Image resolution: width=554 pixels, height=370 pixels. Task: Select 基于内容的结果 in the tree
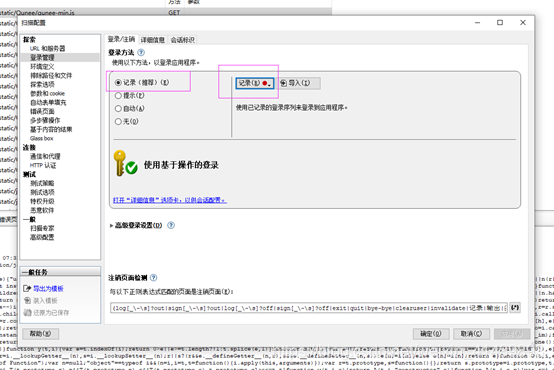[51, 129]
